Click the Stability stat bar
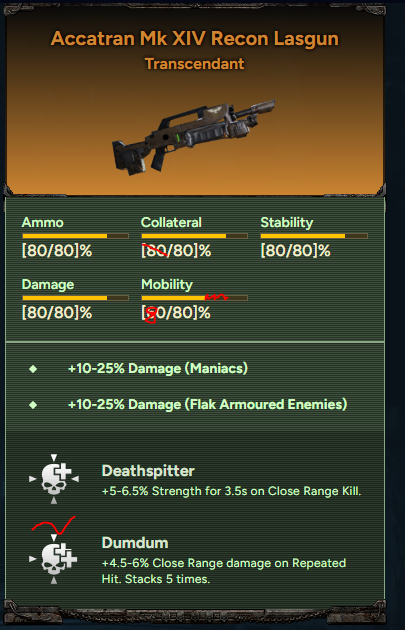Screen dimensions: 405x630 coord(314,236)
